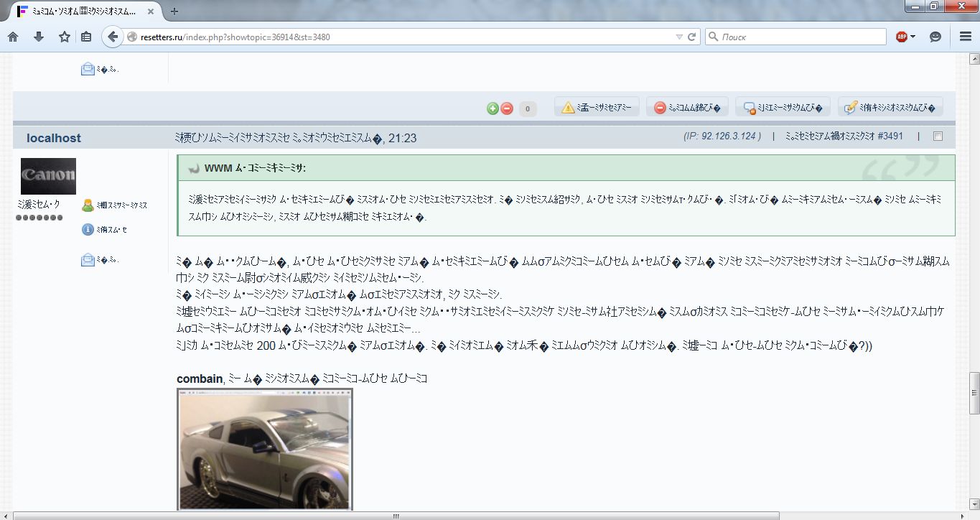The height and width of the screenshot is (520, 980).
Task: Open the Firefox hamburger menu
Action: 966,37
